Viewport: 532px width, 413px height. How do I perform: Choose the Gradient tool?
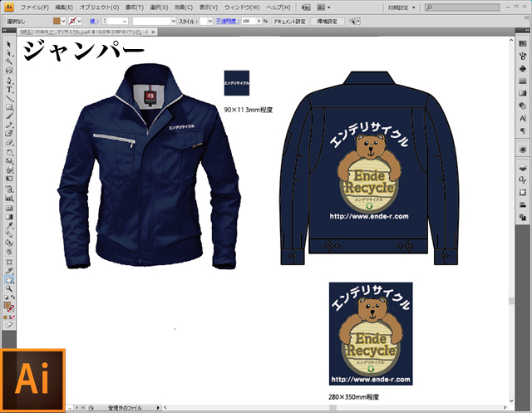pyautogui.click(x=9, y=217)
